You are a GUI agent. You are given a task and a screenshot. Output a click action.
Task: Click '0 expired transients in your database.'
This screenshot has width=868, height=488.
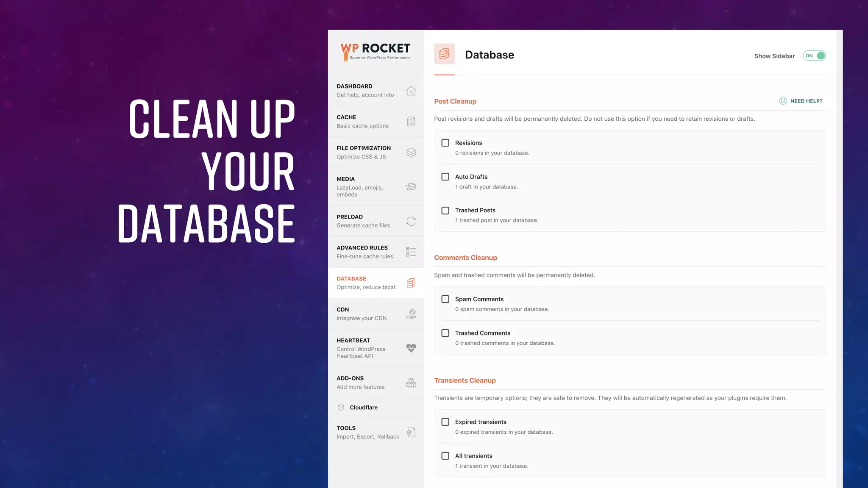(504, 432)
